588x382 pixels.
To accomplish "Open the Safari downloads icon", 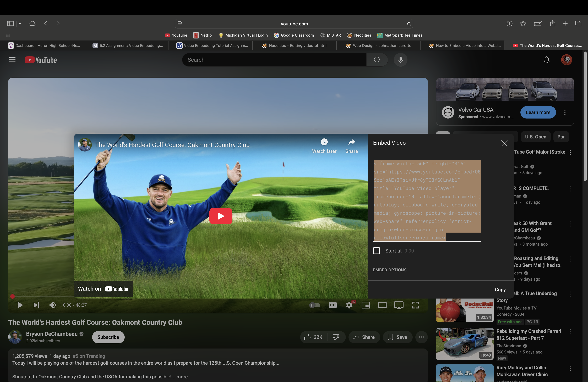I will (x=509, y=24).
